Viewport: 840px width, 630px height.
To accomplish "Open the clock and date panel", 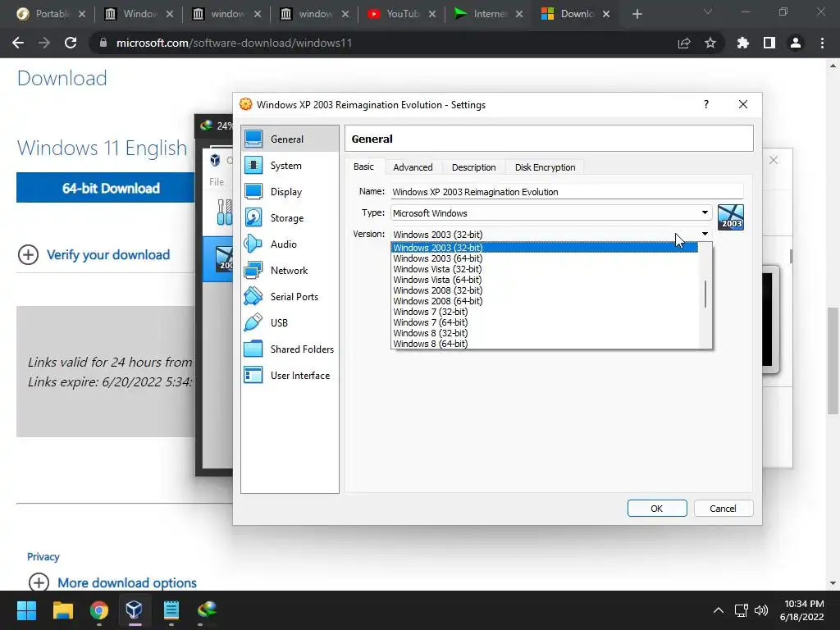I will 801,610.
